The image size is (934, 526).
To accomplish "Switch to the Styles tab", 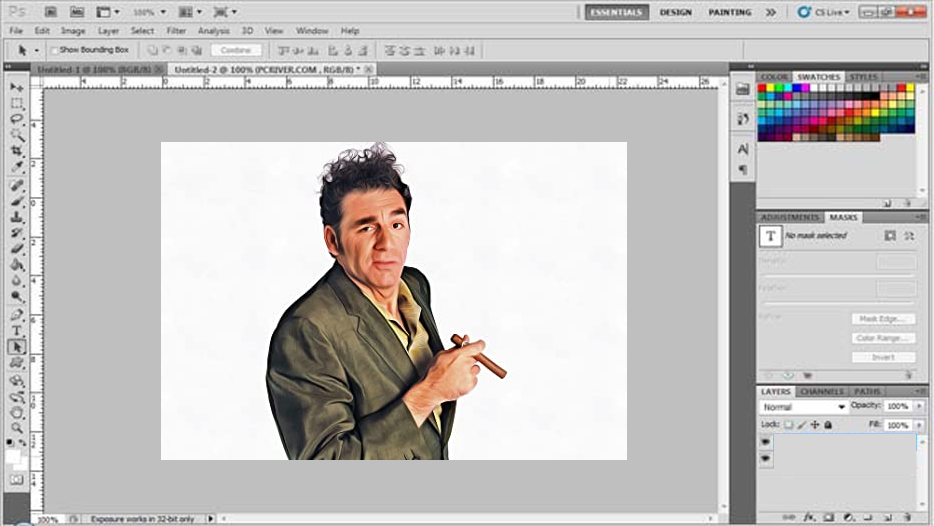I will 863,77.
